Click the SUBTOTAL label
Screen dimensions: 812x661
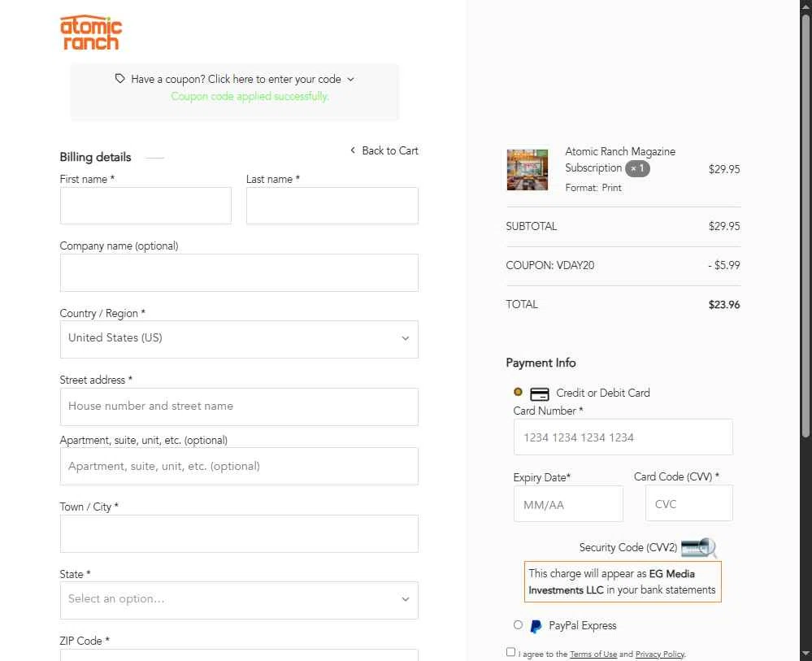(532, 226)
